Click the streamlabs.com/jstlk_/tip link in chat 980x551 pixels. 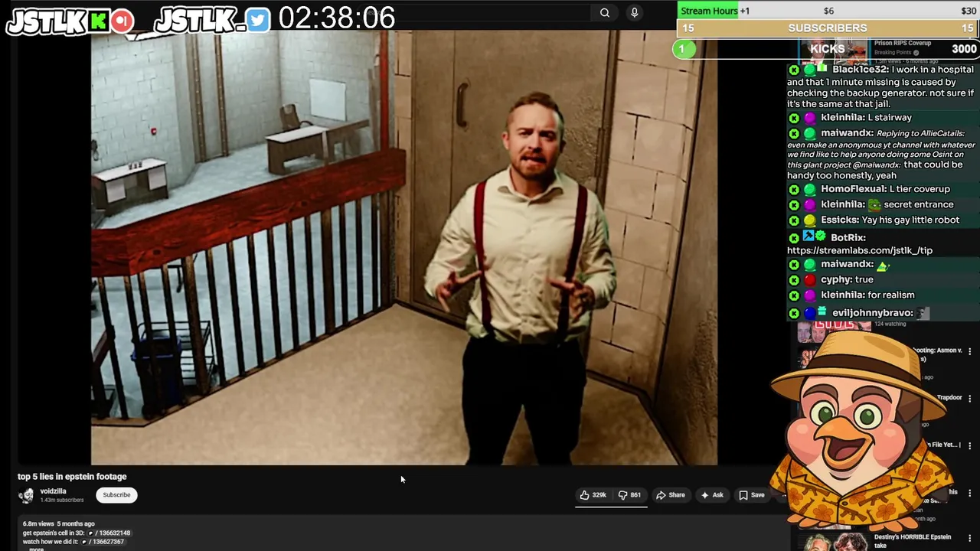pyautogui.click(x=860, y=250)
